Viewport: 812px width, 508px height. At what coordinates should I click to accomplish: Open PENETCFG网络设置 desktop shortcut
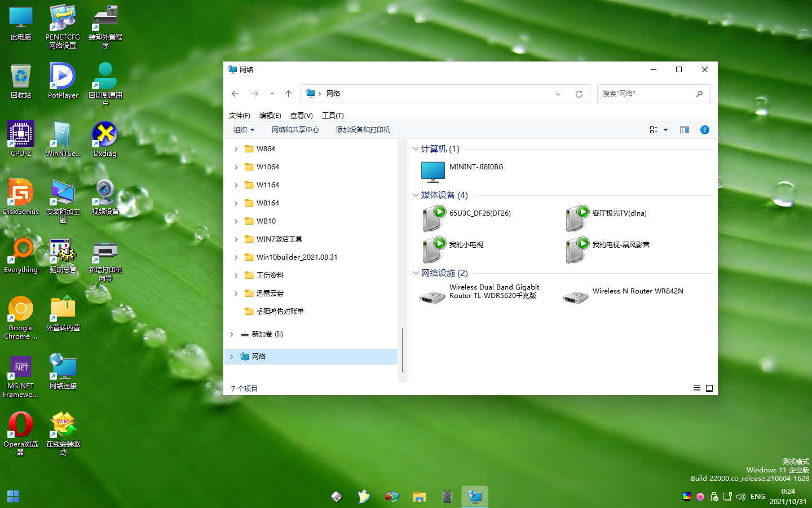point(63,27)
